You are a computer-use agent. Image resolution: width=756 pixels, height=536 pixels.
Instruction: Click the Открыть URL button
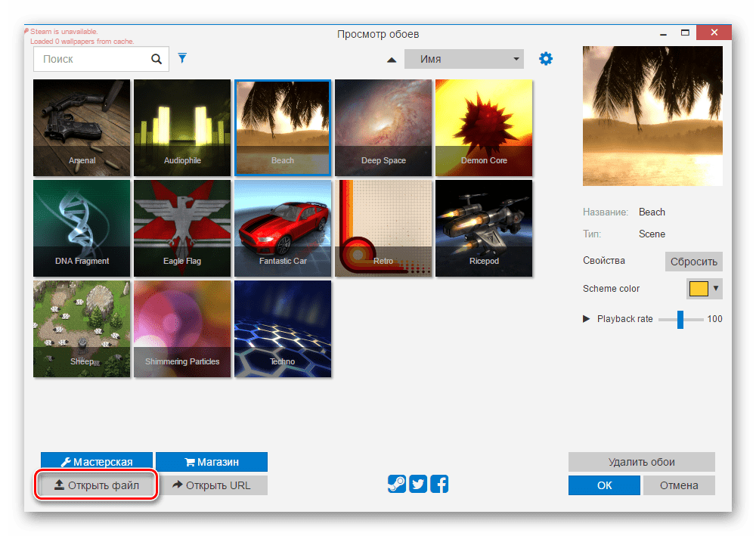(212, 485)
